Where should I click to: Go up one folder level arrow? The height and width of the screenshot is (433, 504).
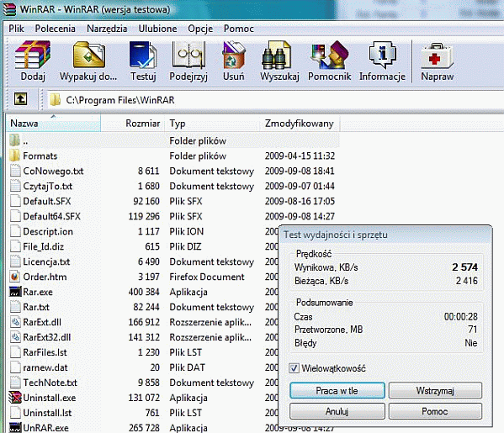(20, 98)
